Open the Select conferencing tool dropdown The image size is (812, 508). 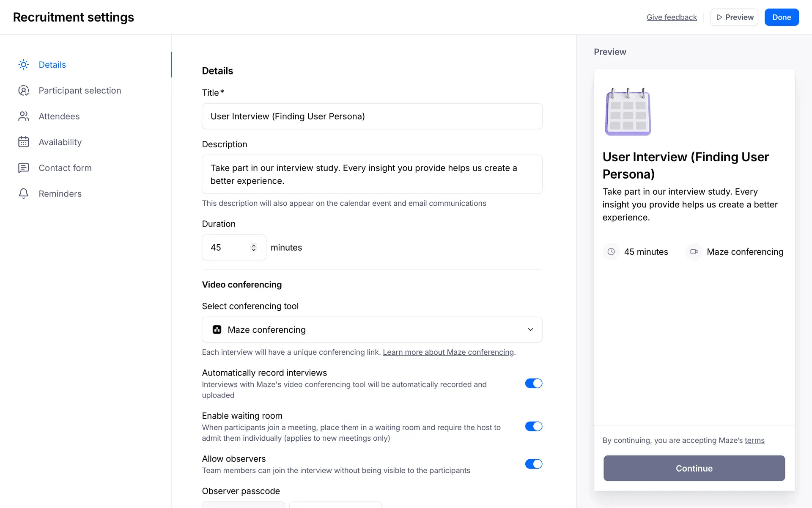(372, 330)
